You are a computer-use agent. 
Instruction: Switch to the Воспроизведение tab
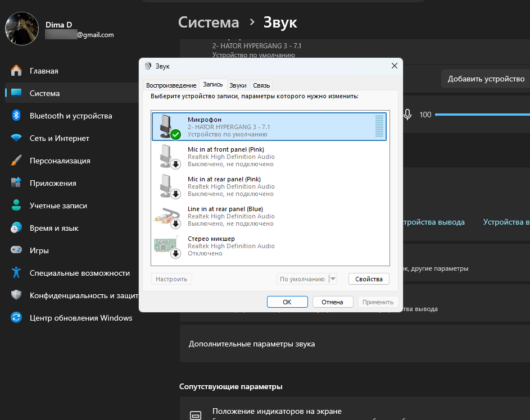(171, 85)
